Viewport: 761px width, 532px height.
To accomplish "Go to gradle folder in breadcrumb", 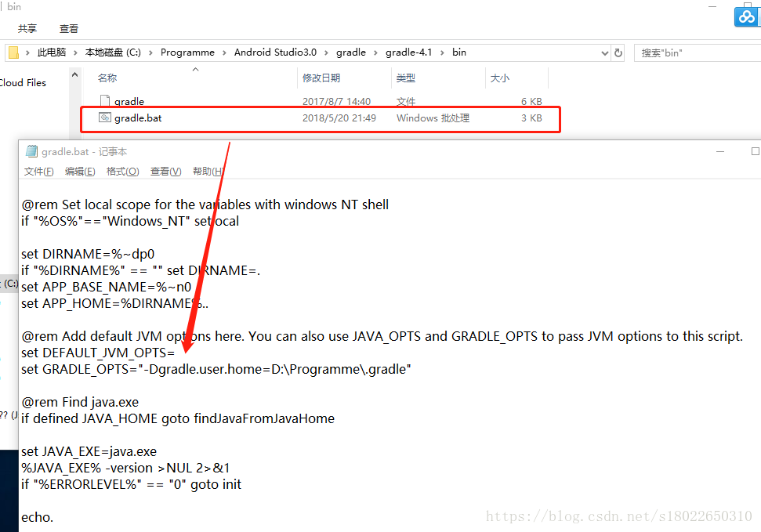I will point(351,52).
